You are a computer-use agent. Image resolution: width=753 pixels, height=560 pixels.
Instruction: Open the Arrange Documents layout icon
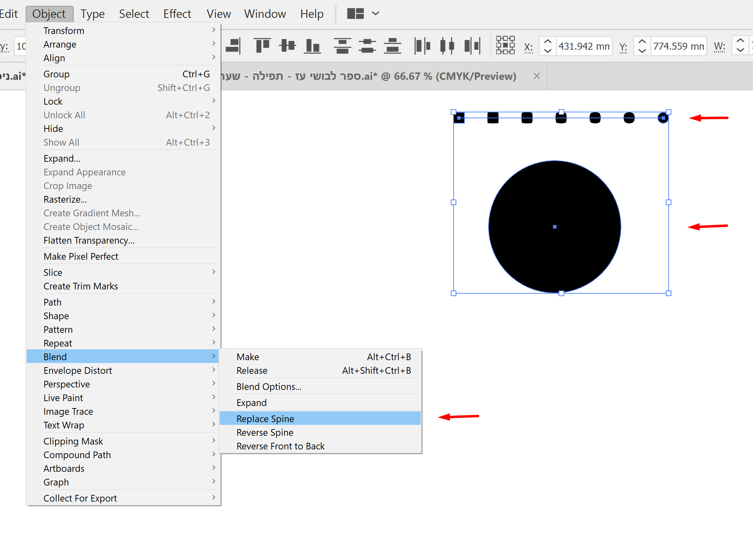pyautogui.click(x=355, y=14)
